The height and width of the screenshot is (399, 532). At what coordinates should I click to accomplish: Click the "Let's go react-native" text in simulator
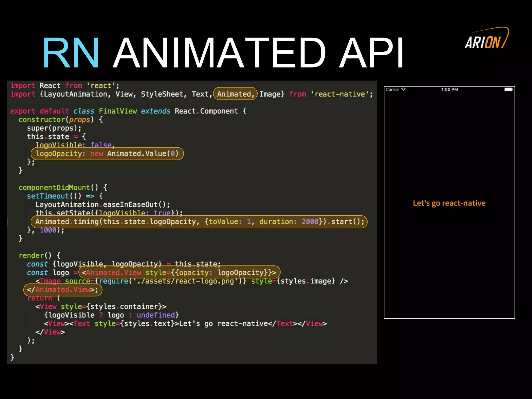click(449, 203)
